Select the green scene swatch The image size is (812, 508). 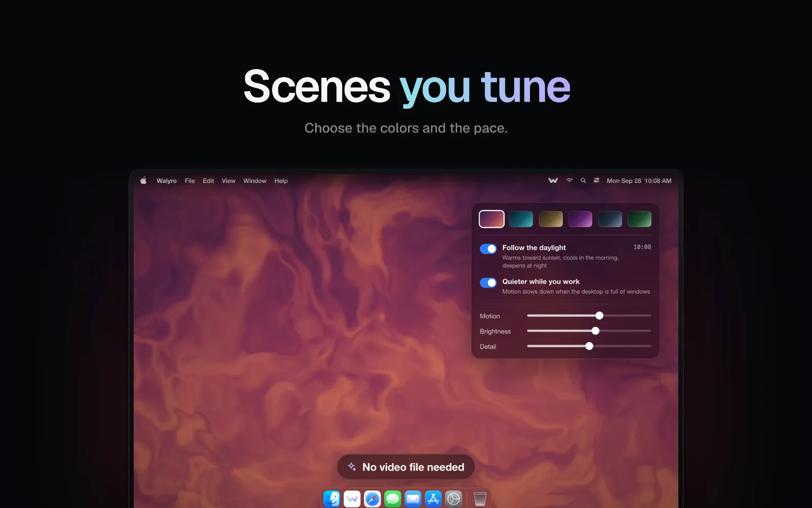click(639, 219)
